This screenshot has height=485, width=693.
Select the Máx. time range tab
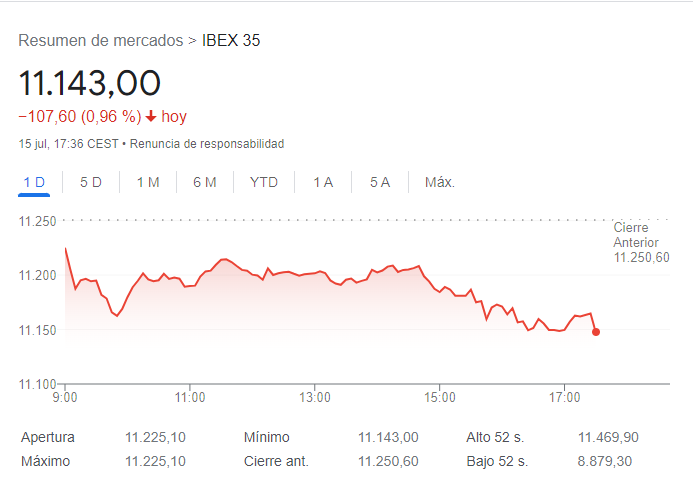click(440, 182)
